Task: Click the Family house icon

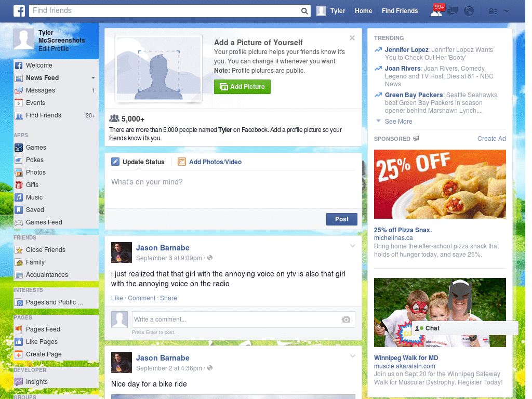Action: click(x=19, y=262)
